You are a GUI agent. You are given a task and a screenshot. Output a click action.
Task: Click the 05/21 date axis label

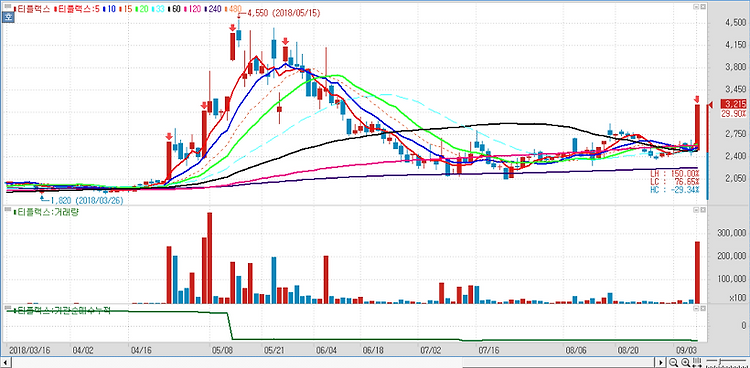tap(273, 350)
